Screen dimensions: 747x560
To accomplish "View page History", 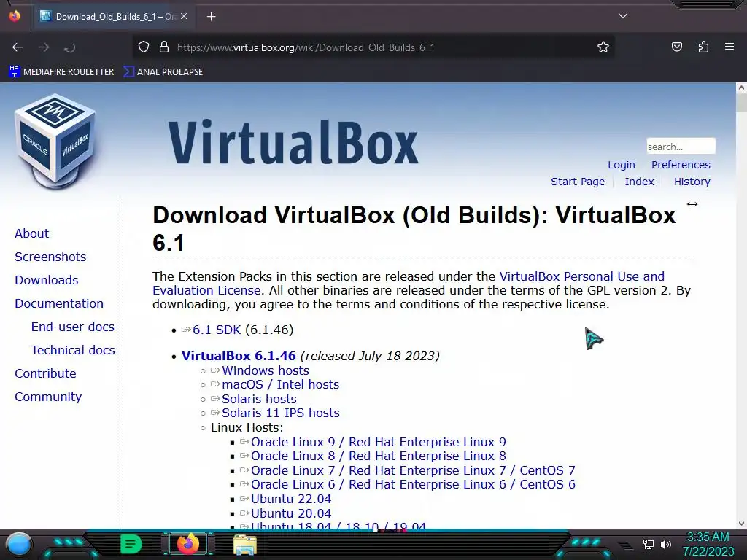I will pos(692,182).
